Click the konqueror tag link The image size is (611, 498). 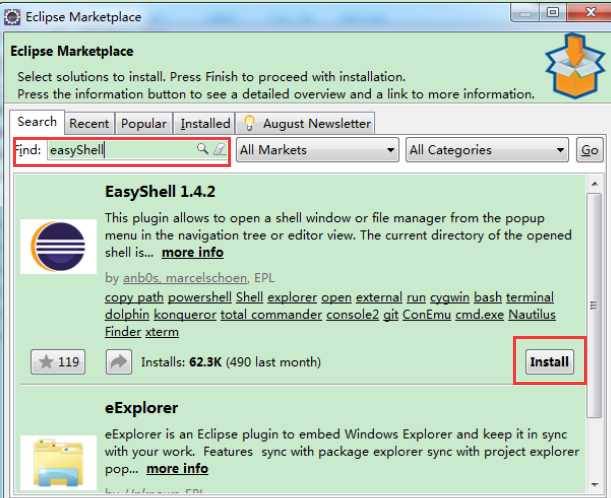(185, 314)
